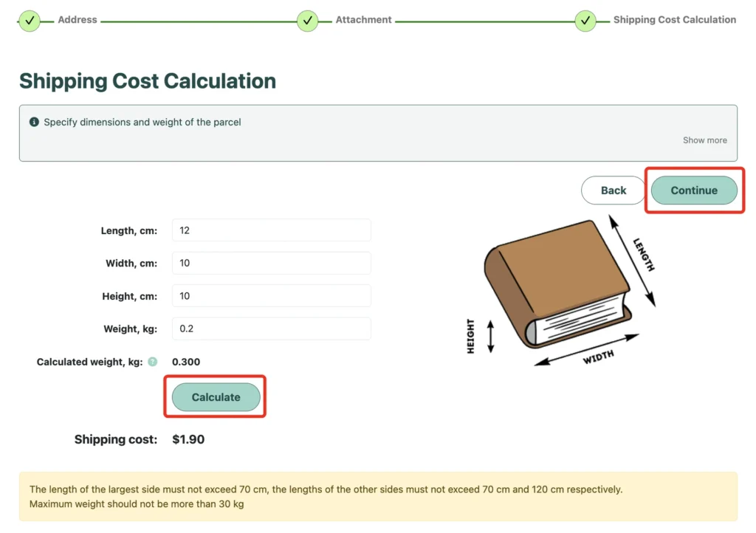Click the calculated weight value 0.300
756x533 pixels.
pyautogui.click(x=186, y=362)
